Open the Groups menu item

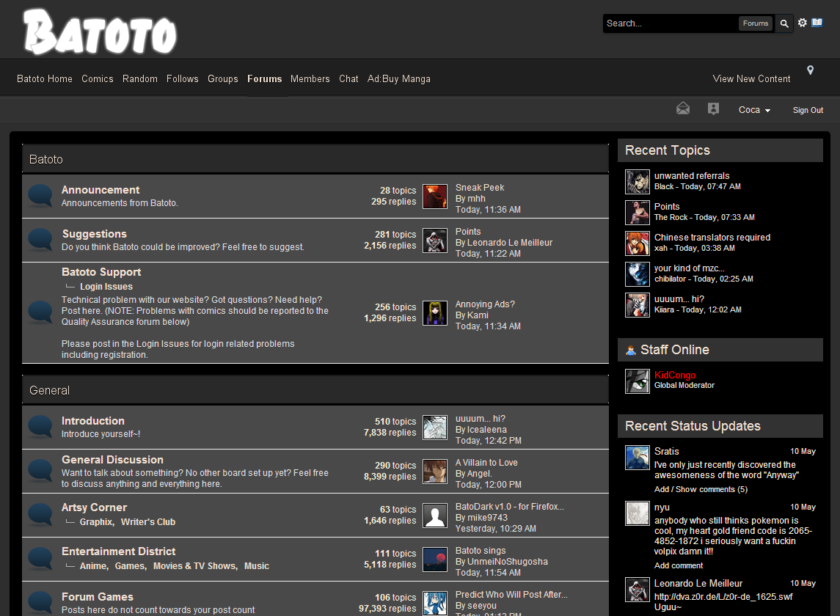[223, 78]
